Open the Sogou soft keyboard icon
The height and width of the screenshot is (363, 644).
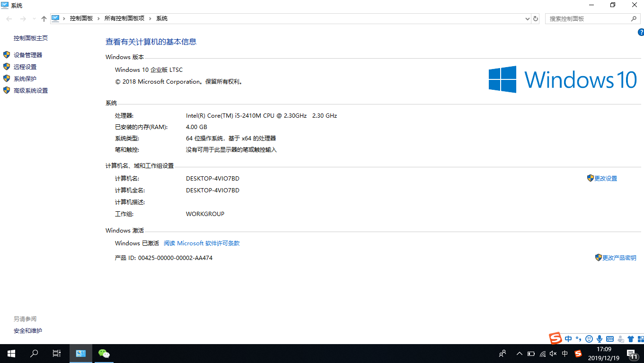pyautogui.click(x=609, y=338)
